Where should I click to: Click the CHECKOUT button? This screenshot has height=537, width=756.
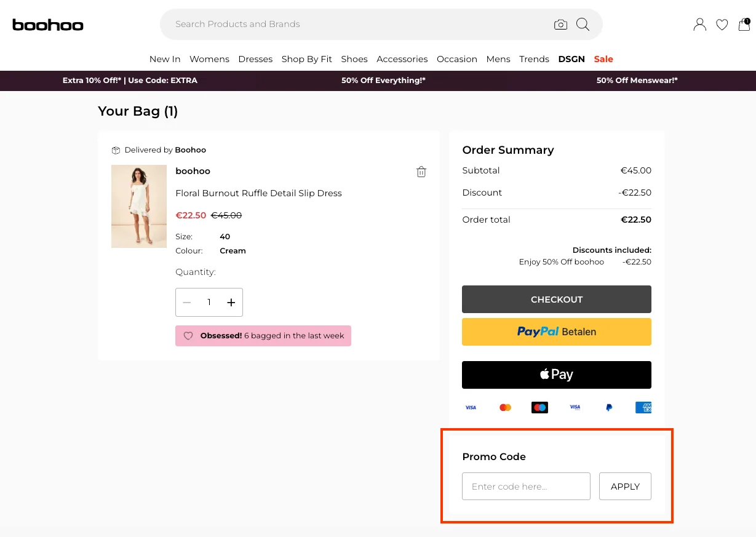point(556,299)
